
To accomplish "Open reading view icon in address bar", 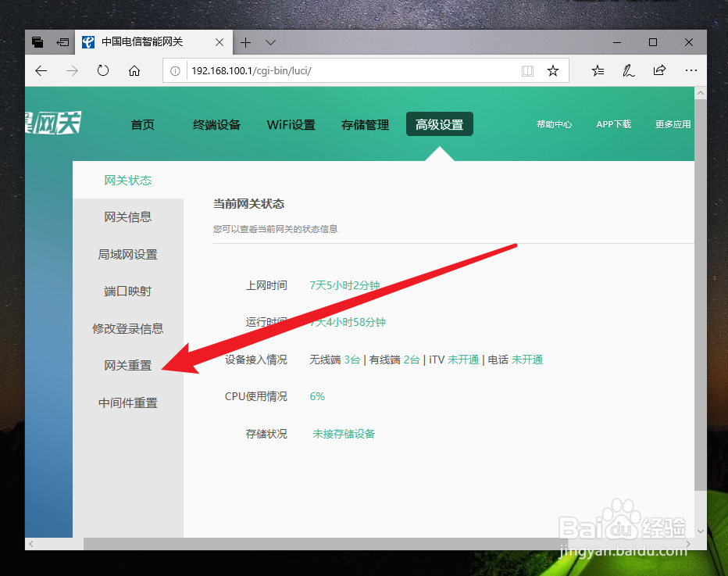I will tap(527, 70).
